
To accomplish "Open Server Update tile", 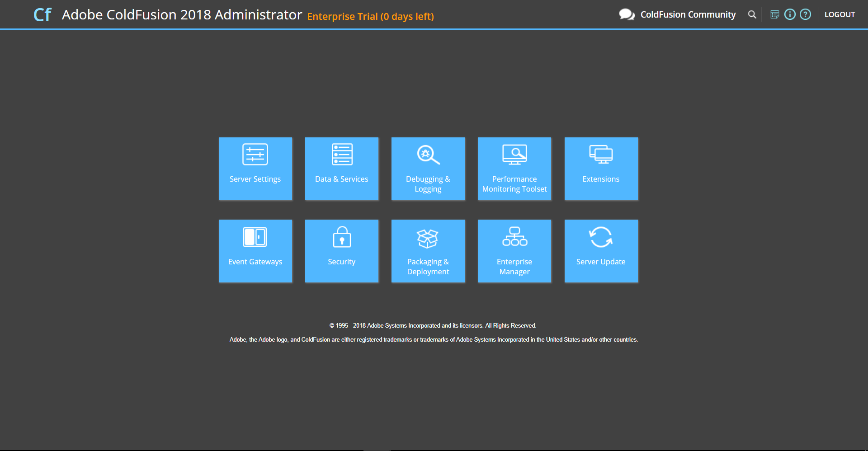I will (601, 251).
